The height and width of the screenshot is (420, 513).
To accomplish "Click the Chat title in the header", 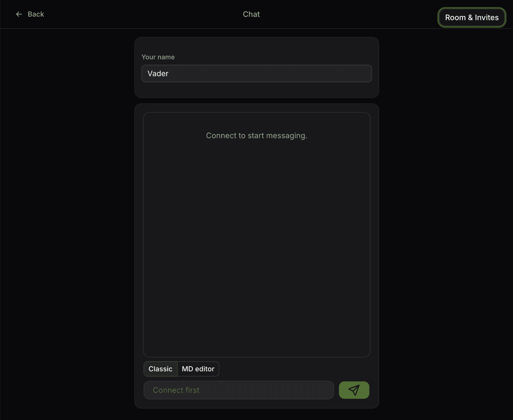I will 251,14.
